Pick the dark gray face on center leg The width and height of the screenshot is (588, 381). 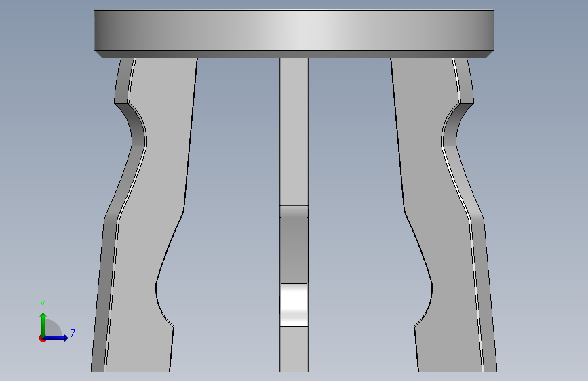(294, 251)
